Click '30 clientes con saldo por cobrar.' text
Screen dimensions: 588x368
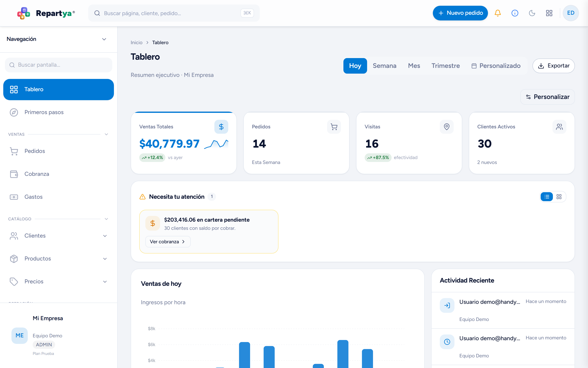(200, 228)
